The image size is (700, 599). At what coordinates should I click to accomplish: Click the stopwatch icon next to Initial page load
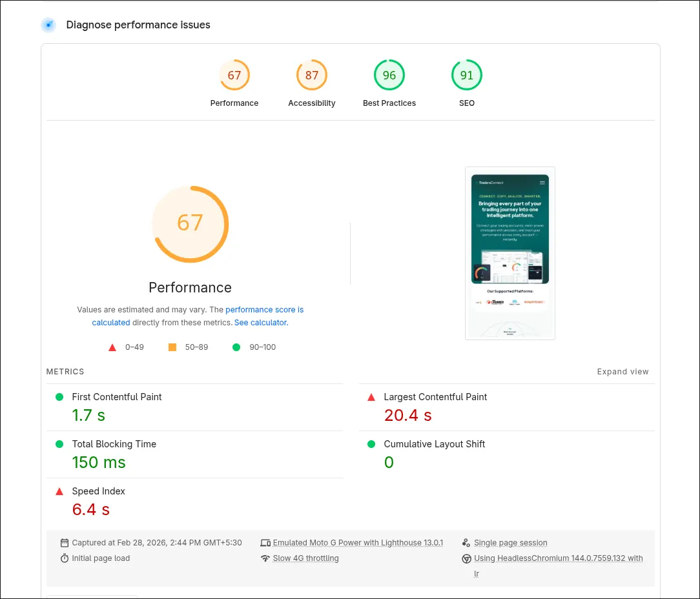[65, 558]
